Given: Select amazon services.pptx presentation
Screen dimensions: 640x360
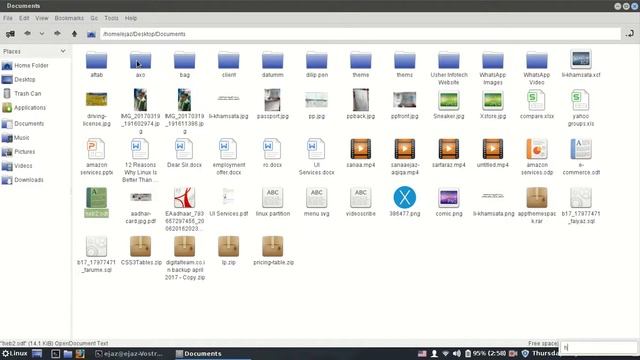Looking at the screenshot, I should pos(97,157).
